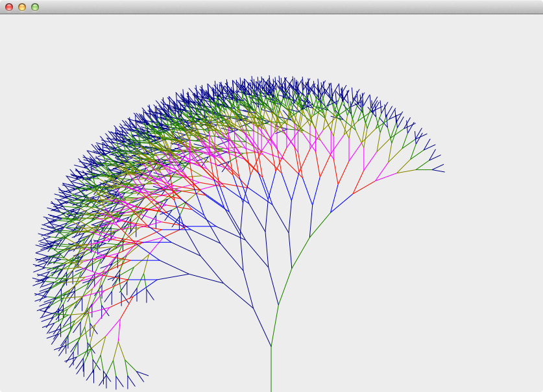The width and height of the screenshot is (543, 392).
Task: Click the red close window button
Action: pyautogui.click(x=9, y=7)
